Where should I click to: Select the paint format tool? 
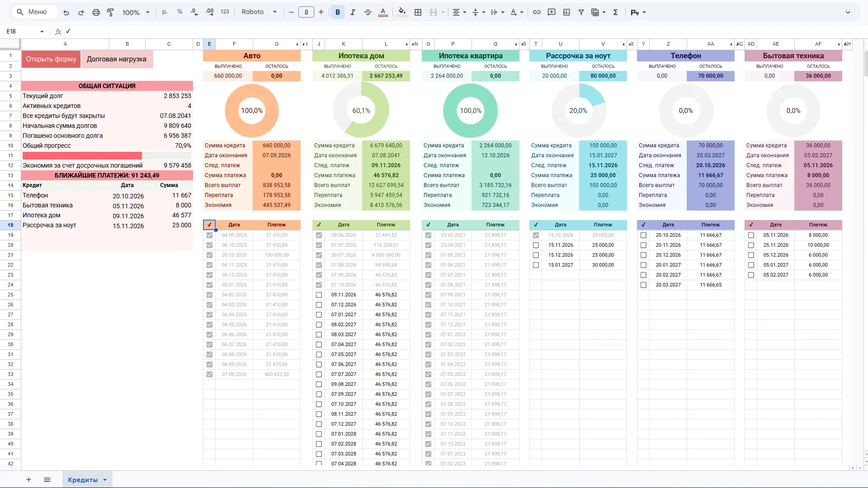(x=110, y=12)
